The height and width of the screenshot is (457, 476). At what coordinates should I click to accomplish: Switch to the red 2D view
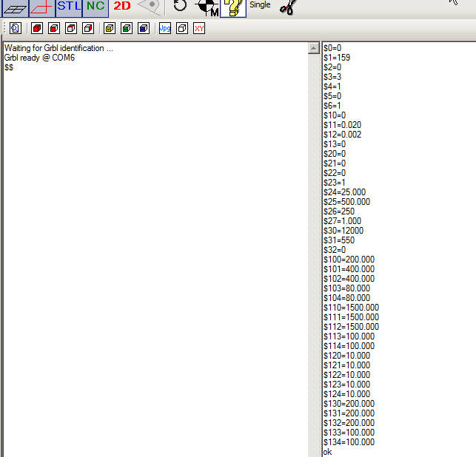pyautogui.click(x=122, y=6)
